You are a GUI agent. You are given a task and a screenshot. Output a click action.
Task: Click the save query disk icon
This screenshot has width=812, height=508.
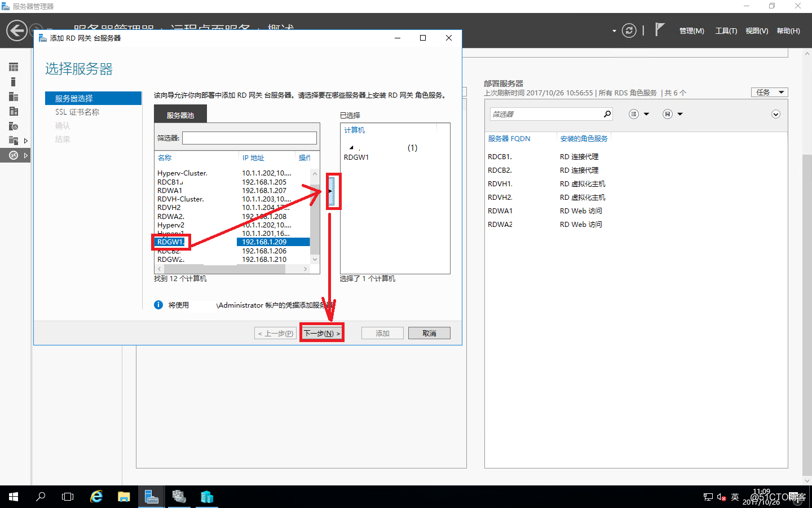tap(668, 114)
